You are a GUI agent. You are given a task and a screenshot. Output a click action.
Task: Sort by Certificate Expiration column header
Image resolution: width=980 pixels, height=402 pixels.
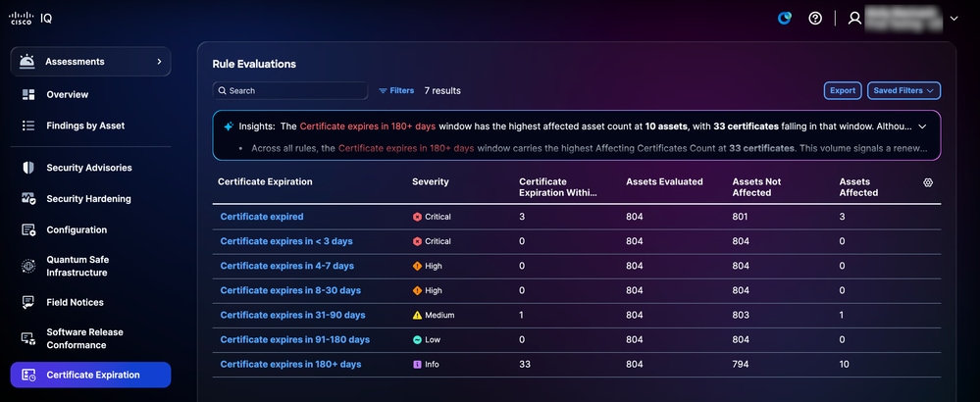pyautogui.click(x=265, y=181)
